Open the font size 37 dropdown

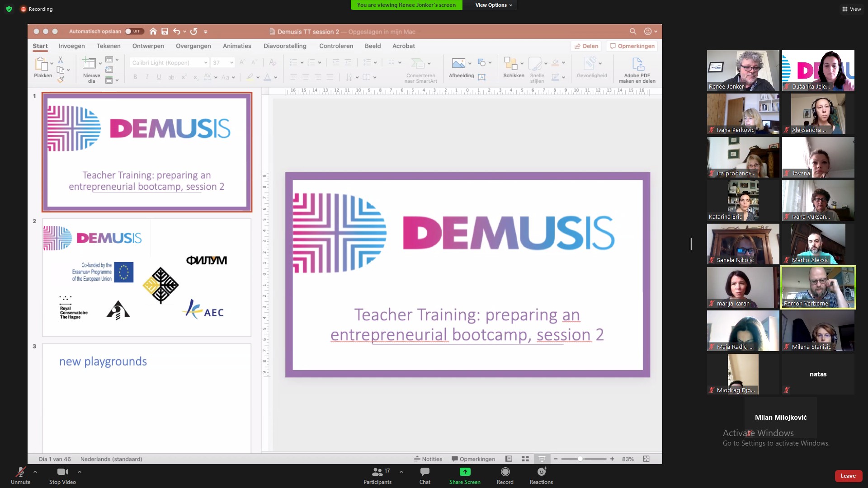pos(231,63)
